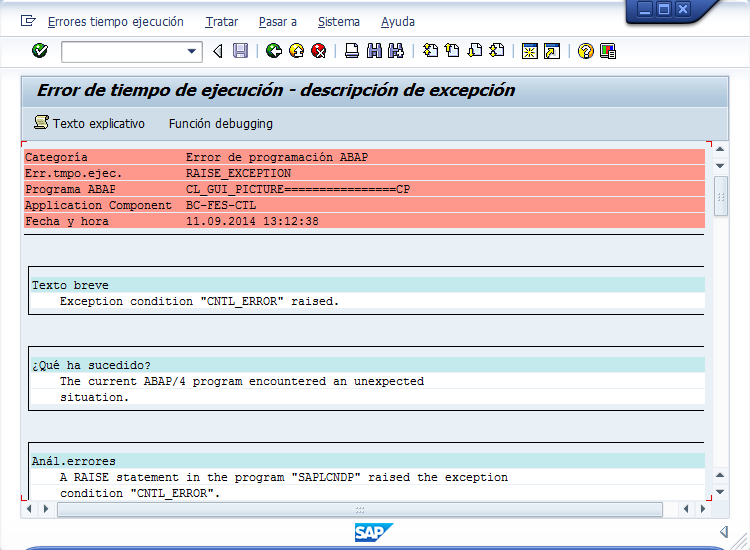Image resolution: width=750 pixels, height=550 pixels.
Task: Customize local layout icon
Action: tap(608, 51)
